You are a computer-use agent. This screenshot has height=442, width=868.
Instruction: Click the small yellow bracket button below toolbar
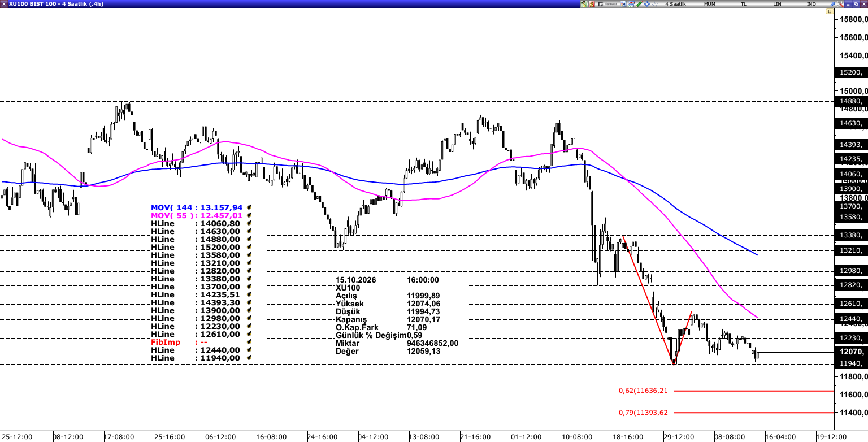830,11
